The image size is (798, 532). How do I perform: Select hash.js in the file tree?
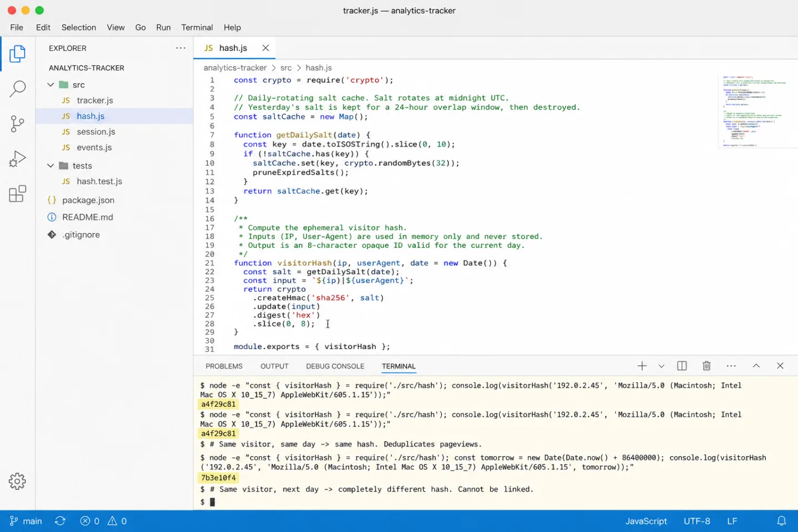coord(114,116)
